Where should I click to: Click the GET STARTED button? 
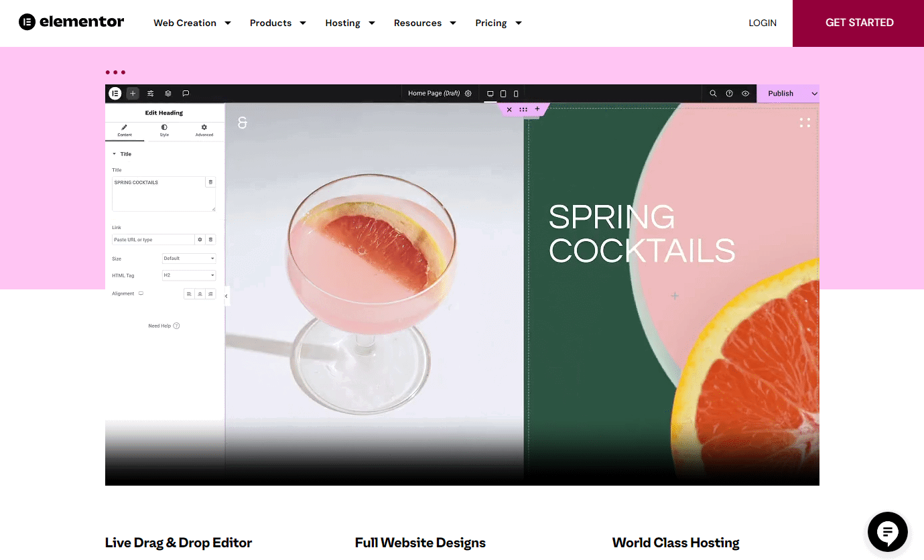(x=858, y=23)
